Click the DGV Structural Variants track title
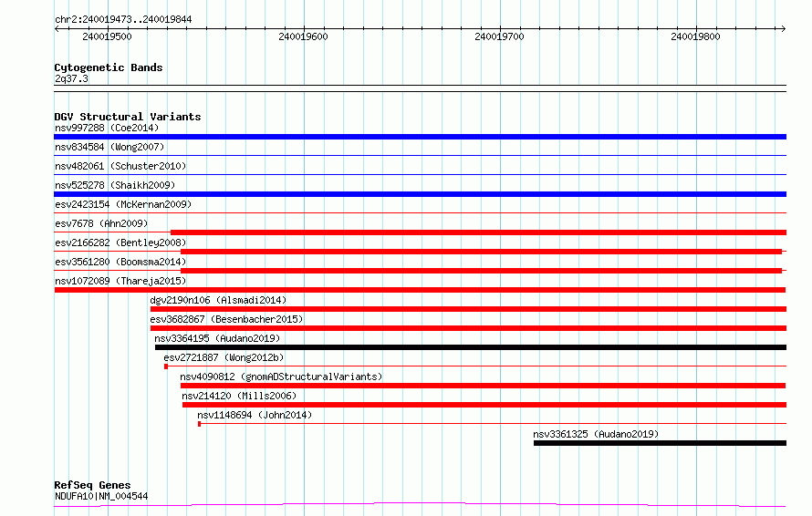Screen dimensions: 812x516 pyautogui.click(x=128, y=117)
